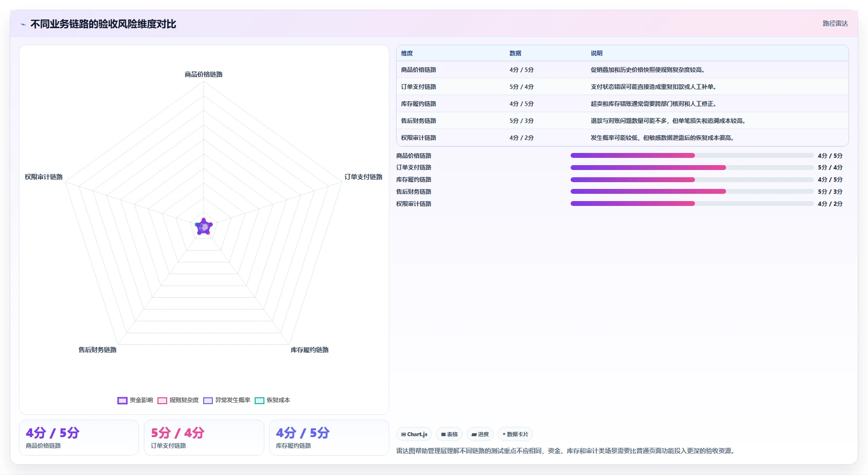868x475 pixels.
Task: Click the 库存履约链路 progress bar
Action: (692, 180)
